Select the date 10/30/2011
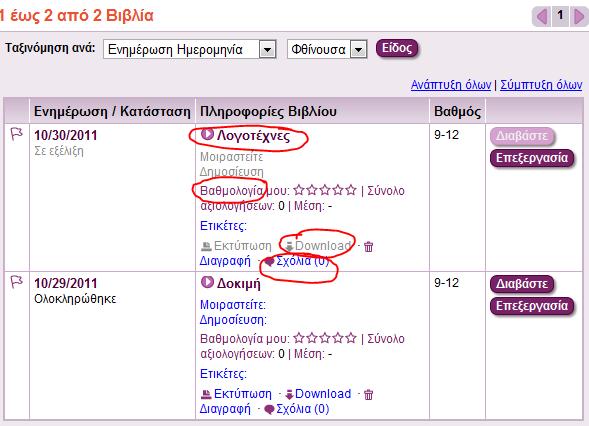 [x=66, y=135]
